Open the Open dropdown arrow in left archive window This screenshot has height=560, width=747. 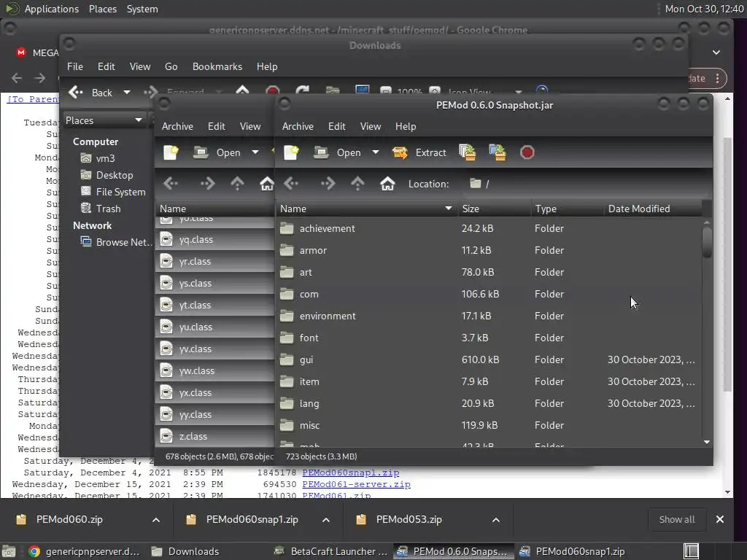click(255, 152)
